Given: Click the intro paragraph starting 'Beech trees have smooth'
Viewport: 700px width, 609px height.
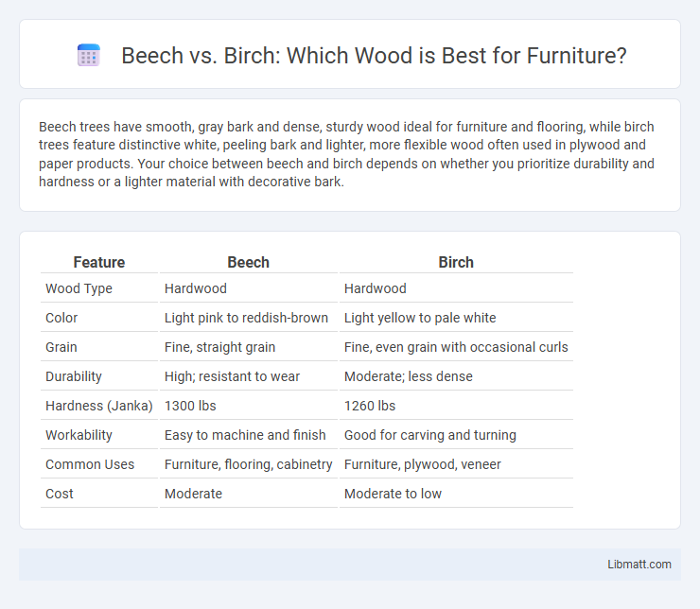Looking at the screenshot, I should 346,154.
